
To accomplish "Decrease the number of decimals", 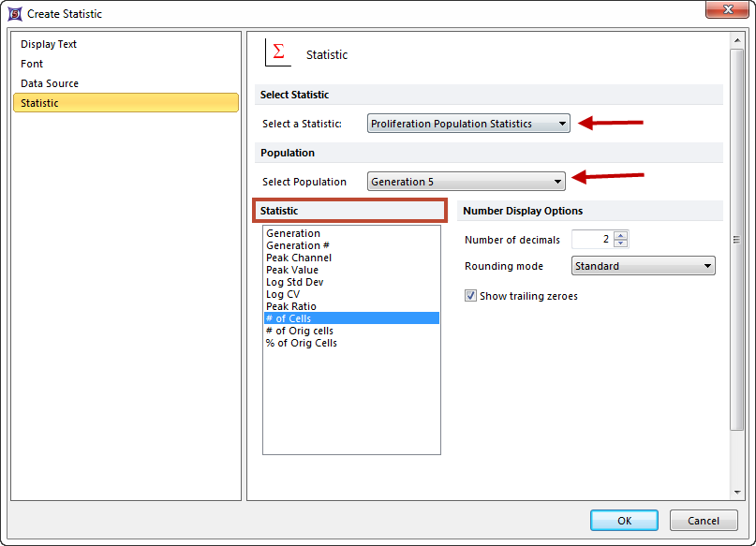I will 621,243.
